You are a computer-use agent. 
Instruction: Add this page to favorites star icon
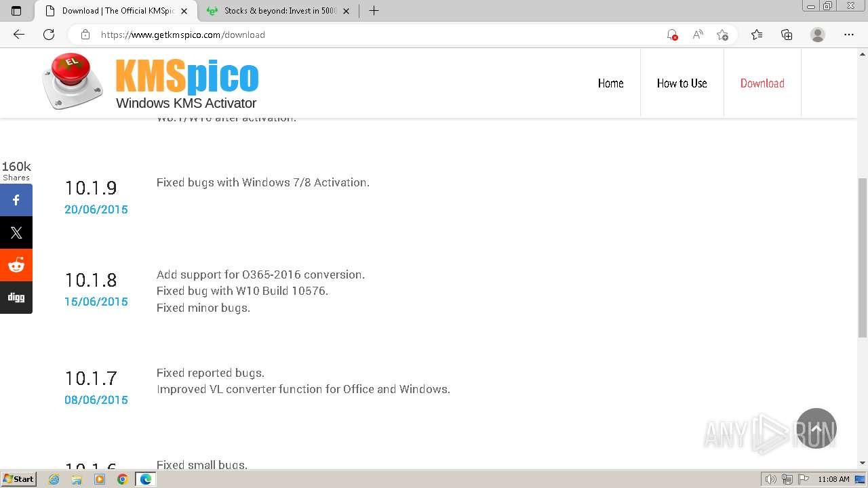(x=722, y=35)
